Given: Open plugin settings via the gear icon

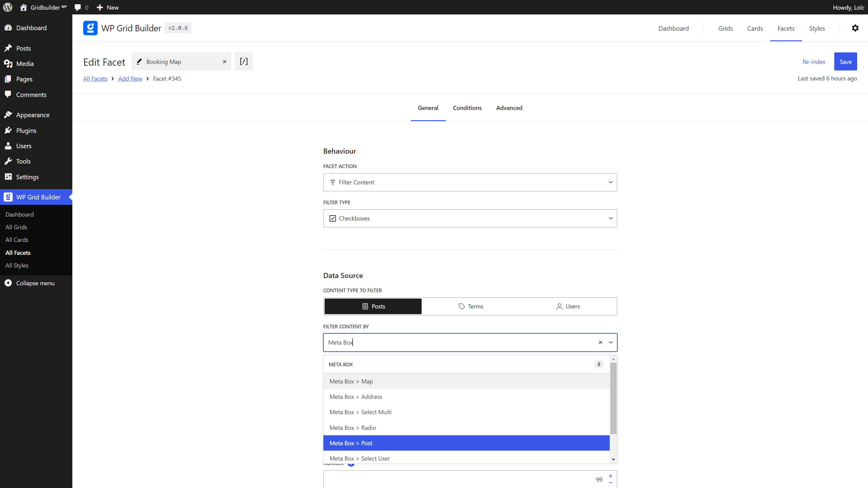Looking at the screenshot, I should pos(856,28).
